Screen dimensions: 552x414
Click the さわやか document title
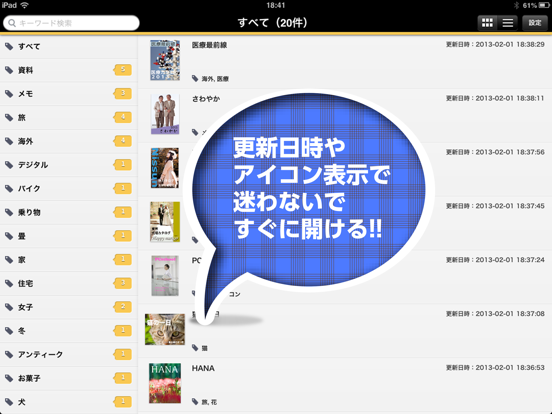206,99
